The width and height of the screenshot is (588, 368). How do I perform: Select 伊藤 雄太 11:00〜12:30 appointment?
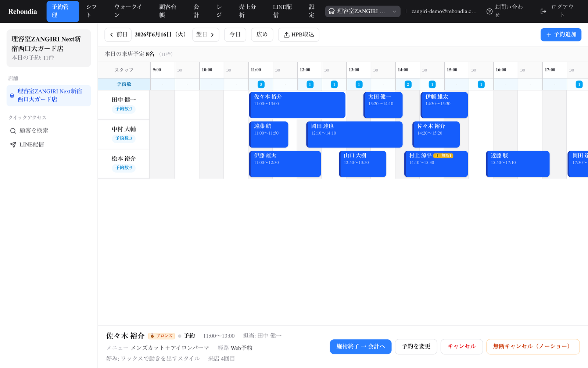click(x=285, y=164)
